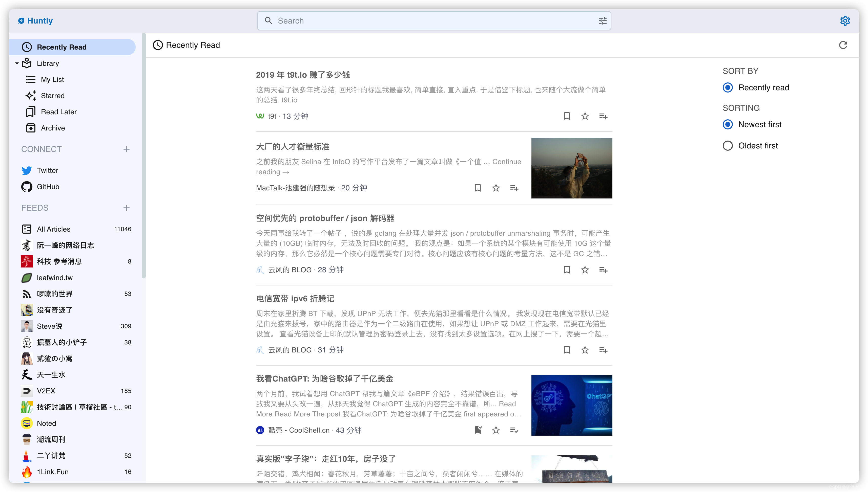Switch to Read Later
This screenshot has height=492, width=868.
click(59, 111)
